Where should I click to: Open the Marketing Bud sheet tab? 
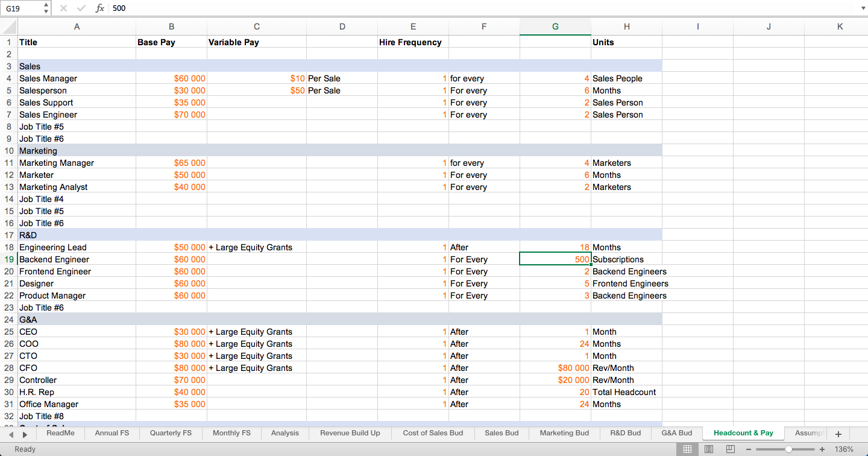(x=564, y=433)
